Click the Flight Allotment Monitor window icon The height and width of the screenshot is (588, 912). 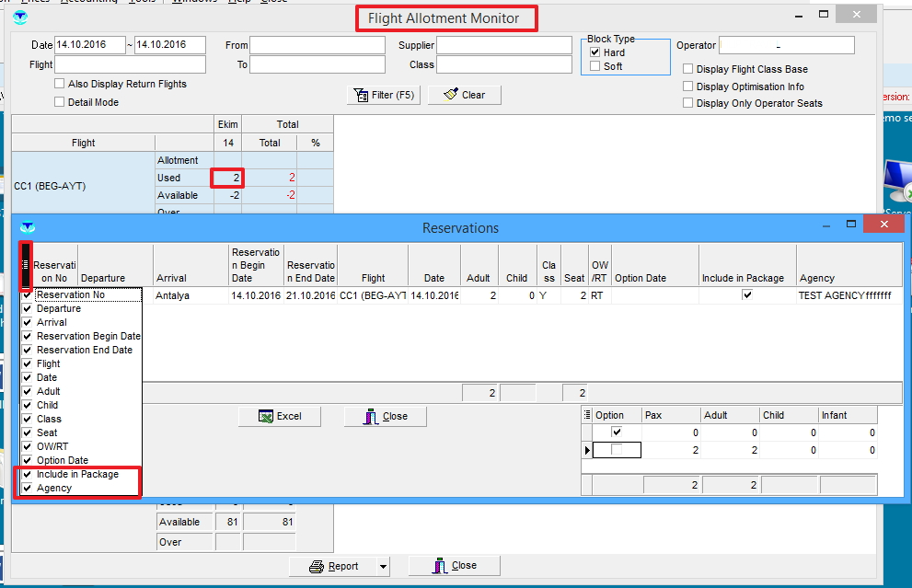pyautogui.click(x=20, y=17)
